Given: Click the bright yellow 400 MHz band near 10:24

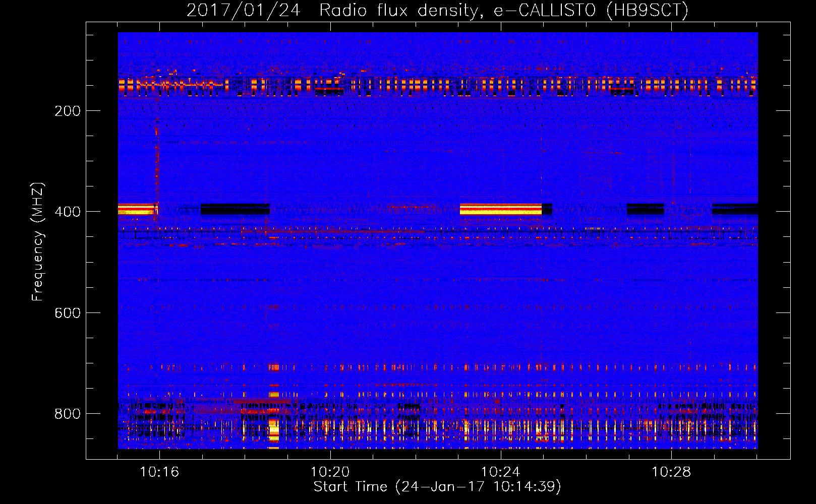Looking at the screenshot, I should click(501, 209).
